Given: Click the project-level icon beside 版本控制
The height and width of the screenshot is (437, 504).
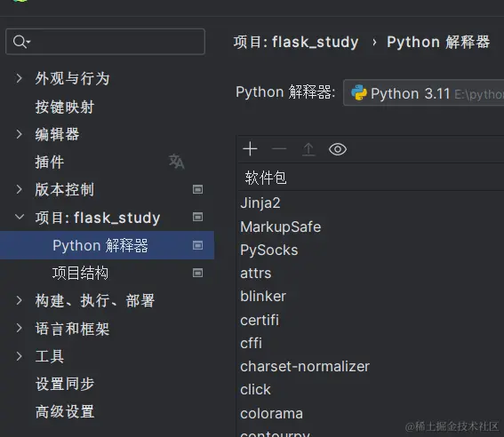Looking at the screenshot, I should tap(197, 189).
